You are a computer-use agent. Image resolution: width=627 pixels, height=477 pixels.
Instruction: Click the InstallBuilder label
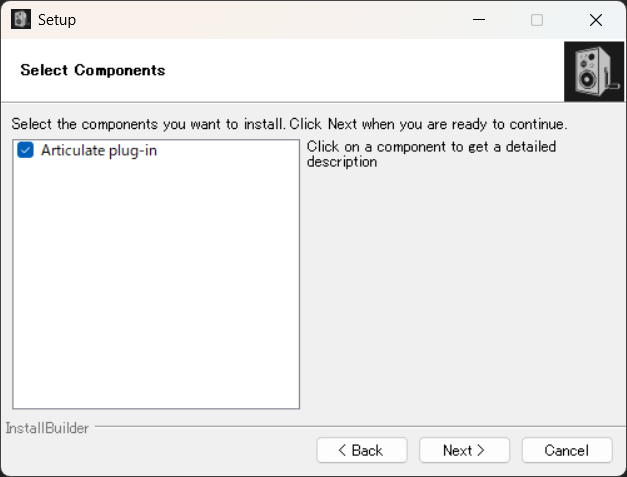coord(47,428)
